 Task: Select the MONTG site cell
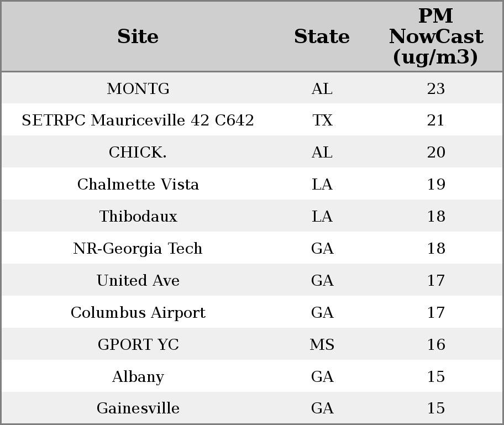click(138, 88)
